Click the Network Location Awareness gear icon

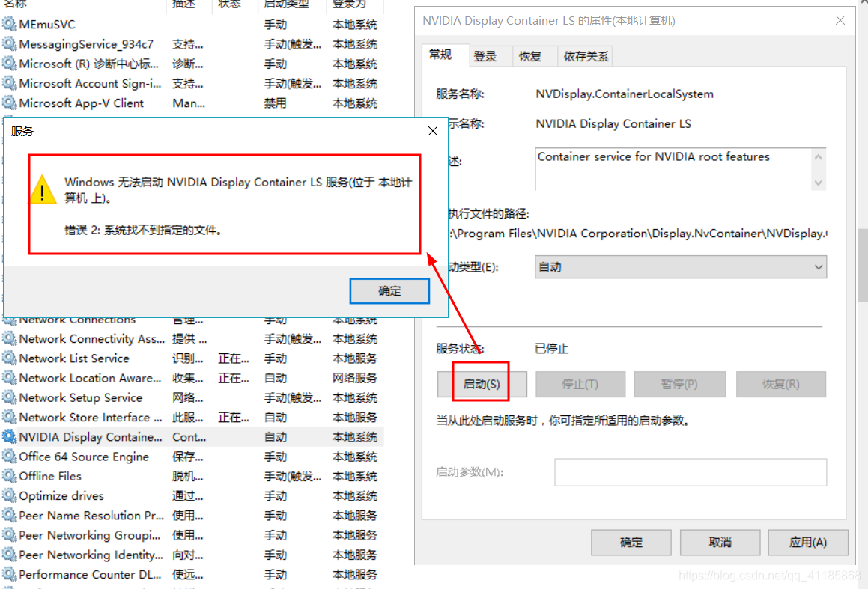coord(9,378)
